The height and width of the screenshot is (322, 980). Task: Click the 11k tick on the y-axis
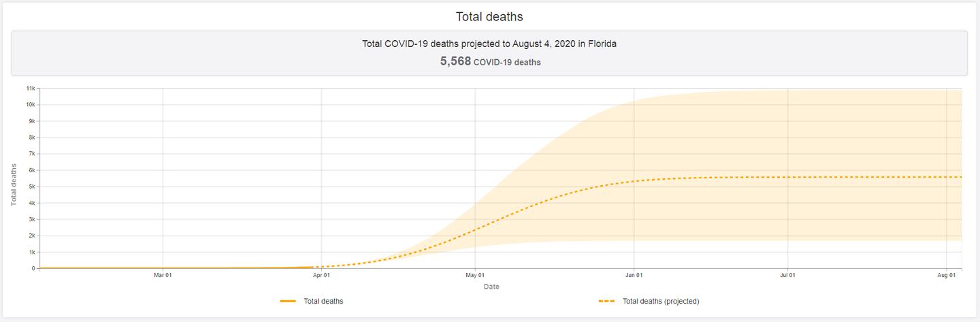pos(31,88)
